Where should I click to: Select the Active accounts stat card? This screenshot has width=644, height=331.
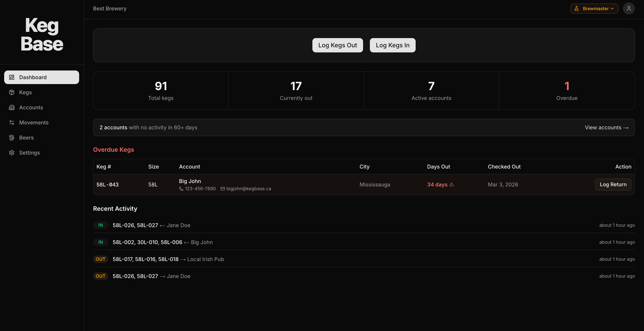[431, 90]
